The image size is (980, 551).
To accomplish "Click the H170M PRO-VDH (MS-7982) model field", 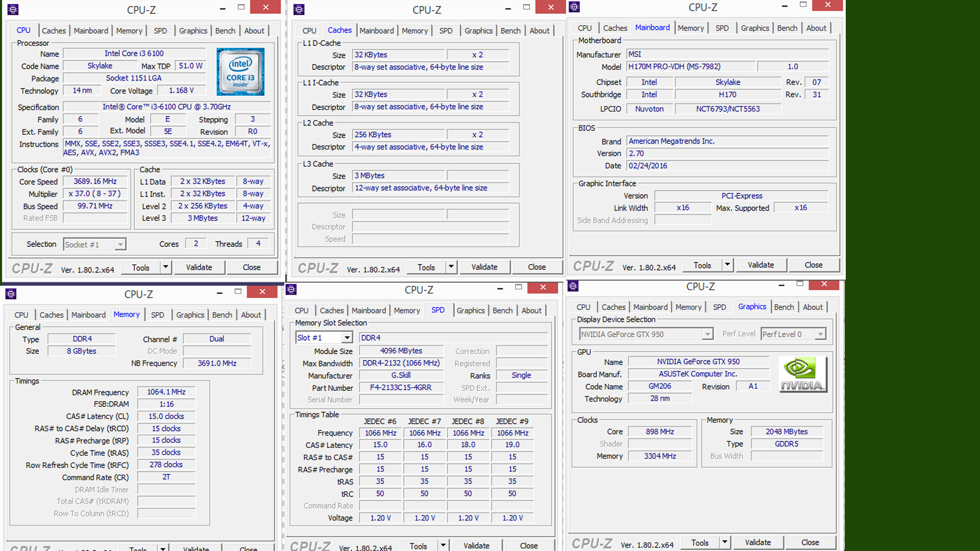I will (x=690, y=66).
